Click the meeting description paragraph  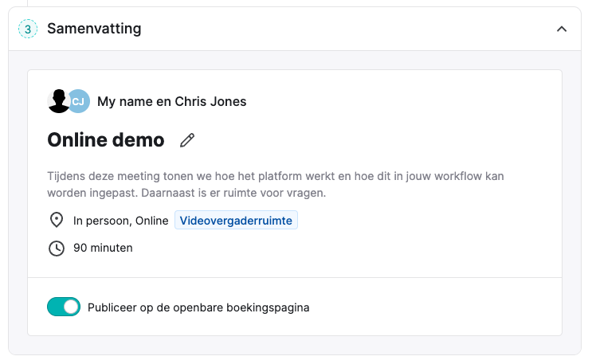(276, 185)
